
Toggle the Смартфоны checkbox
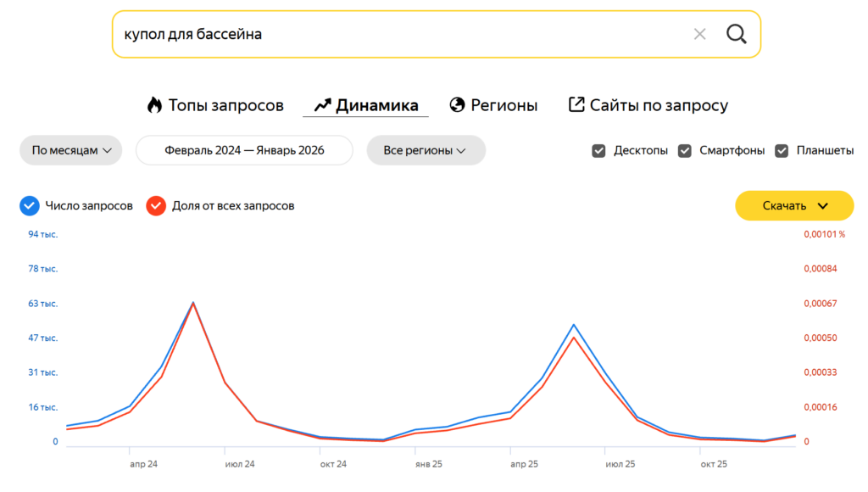(x=685, y=151)
